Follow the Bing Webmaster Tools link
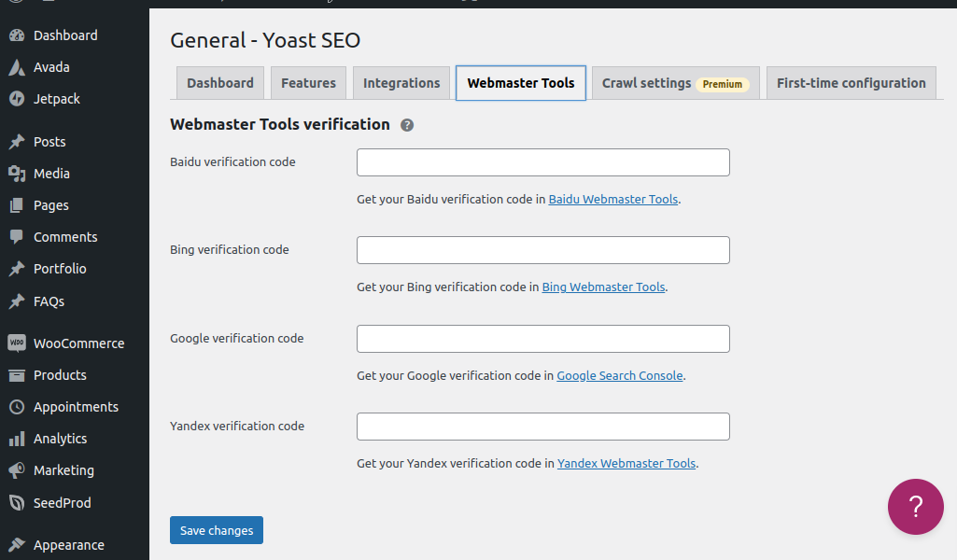 pyautogui.click(x=603, y=287)
